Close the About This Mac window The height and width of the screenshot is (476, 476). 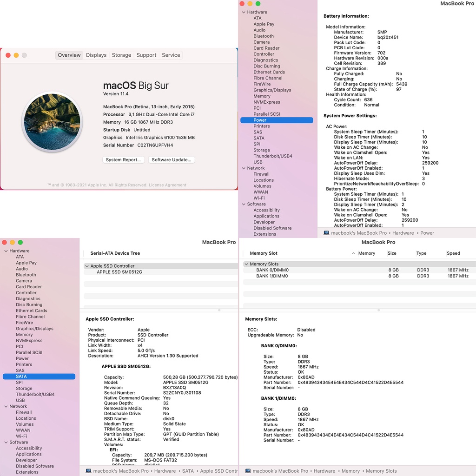pyautogui.click(x=8, y=55)
